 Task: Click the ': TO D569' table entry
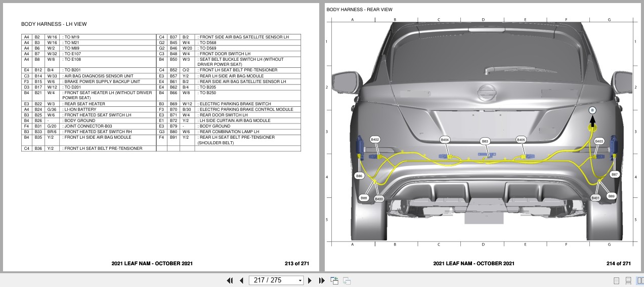[206, 48]
